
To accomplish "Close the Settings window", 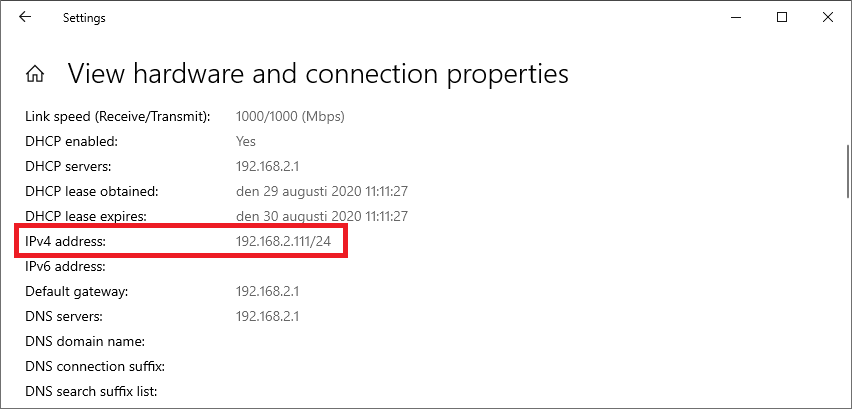I will [x=828, y=17].
